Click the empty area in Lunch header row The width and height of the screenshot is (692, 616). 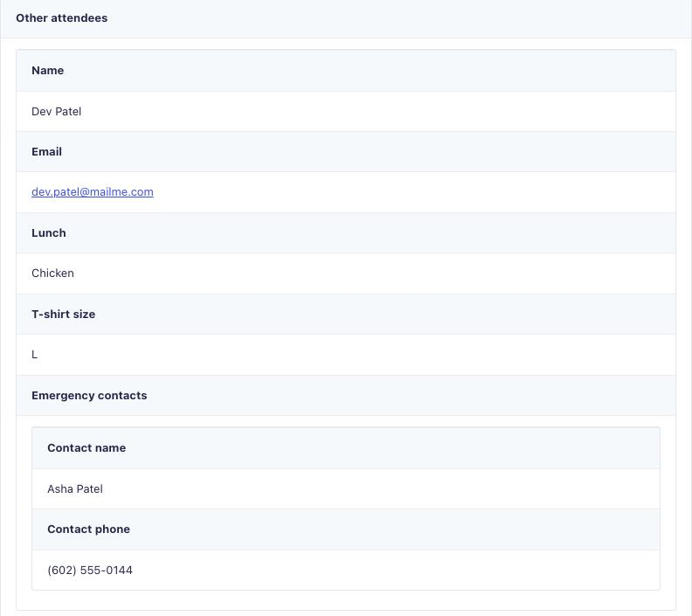[x=370, y=233]
